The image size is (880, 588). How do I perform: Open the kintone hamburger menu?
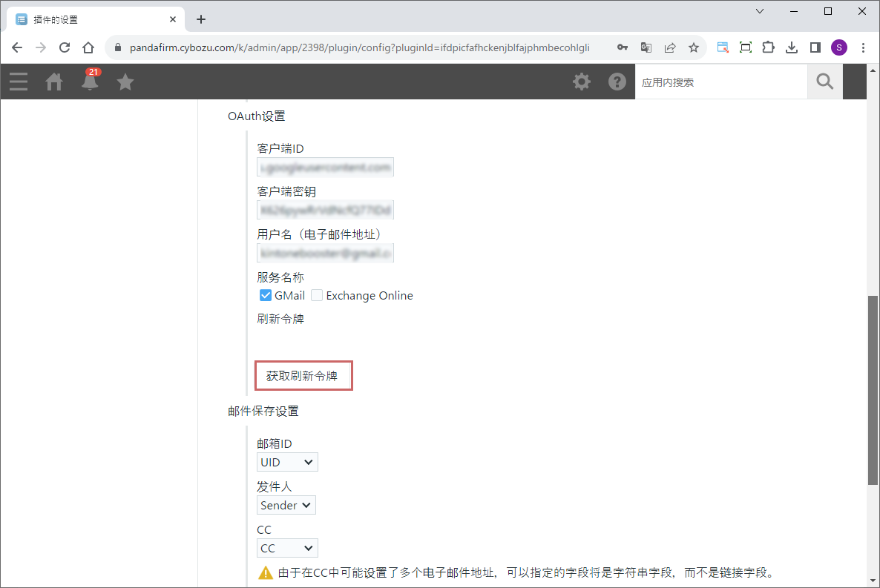[x=19, y=82]
